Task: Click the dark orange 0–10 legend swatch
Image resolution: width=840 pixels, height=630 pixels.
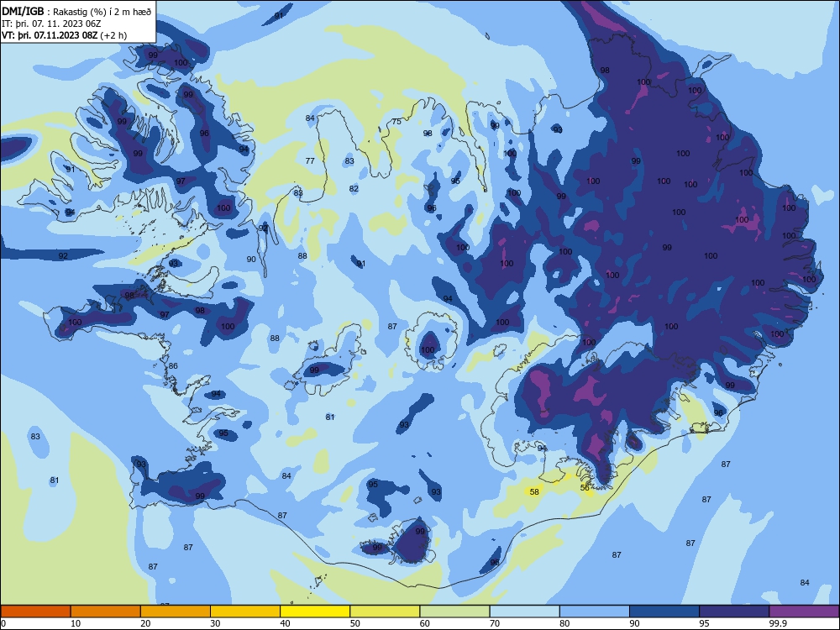Action: [x=35, y=612]
